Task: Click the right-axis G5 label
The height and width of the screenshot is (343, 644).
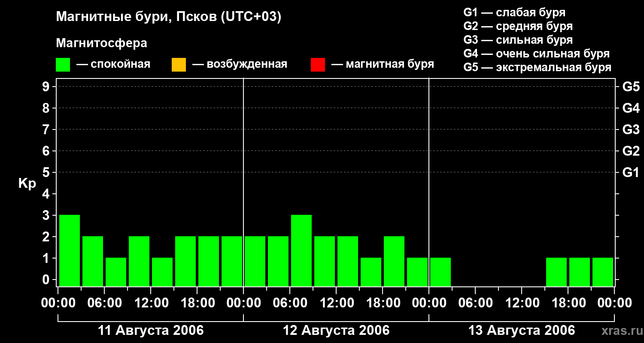Action: tap(631, 87)
